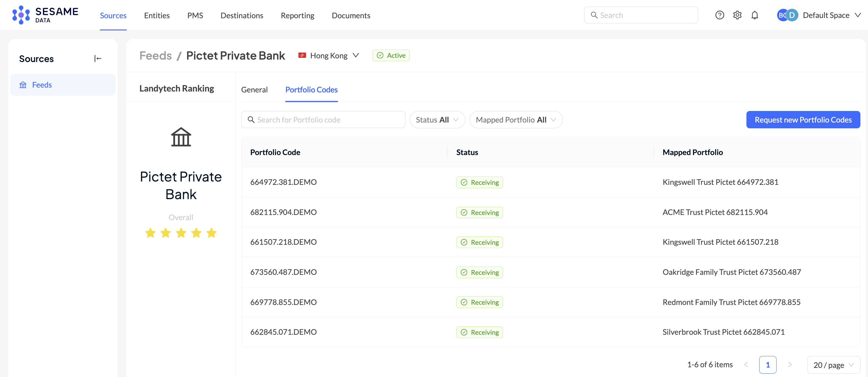This screenshot has width=868, height=377.
Task: Open the Reporting menu item
Action: coord(297,15)
